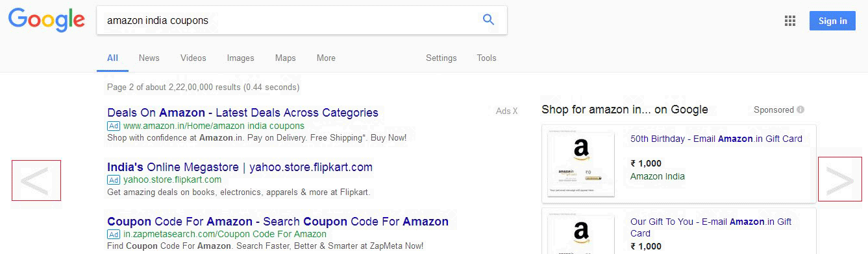Viewport: 868px width, 254px height.
Task: Dismiss ads with the Ads X control
Action: pos(507,111)
